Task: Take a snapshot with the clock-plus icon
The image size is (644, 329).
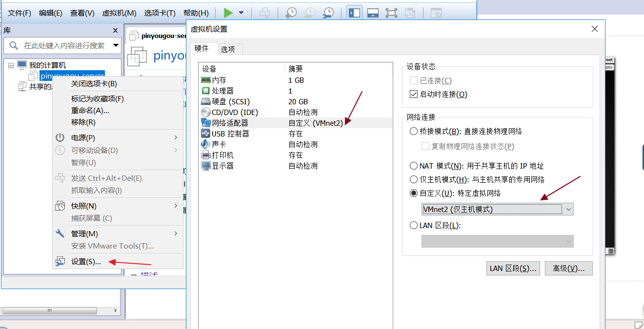Action: tap(291, 13)
